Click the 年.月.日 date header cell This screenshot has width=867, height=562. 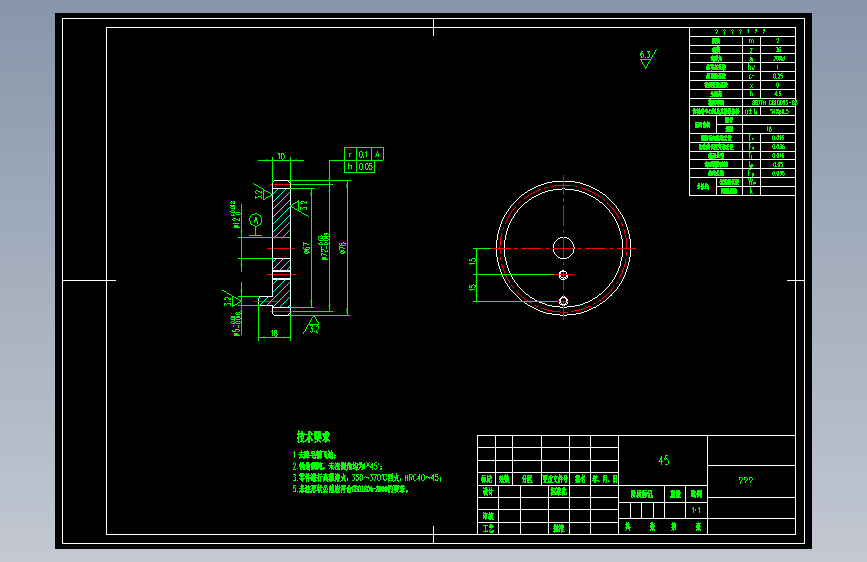604,479
